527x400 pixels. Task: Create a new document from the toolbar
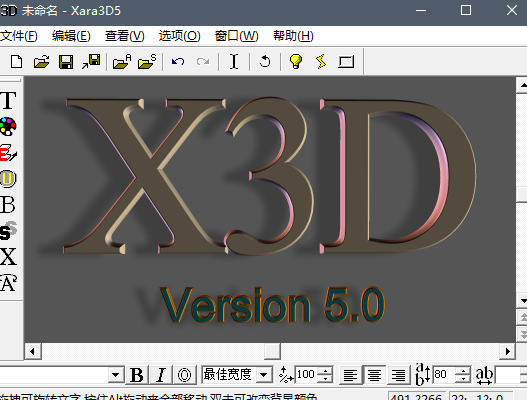pyautogui.click(x=16, y=62)
